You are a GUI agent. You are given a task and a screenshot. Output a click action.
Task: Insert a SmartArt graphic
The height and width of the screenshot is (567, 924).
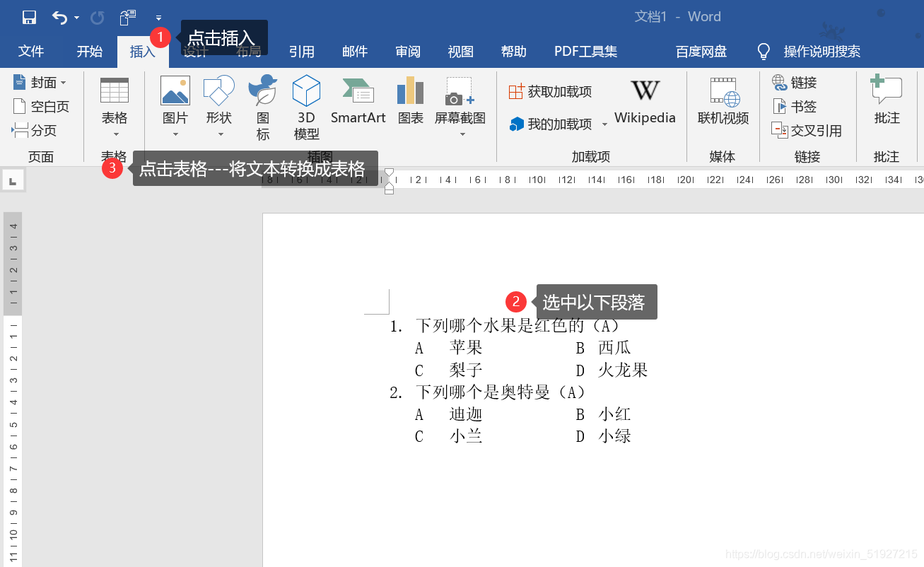358,100
